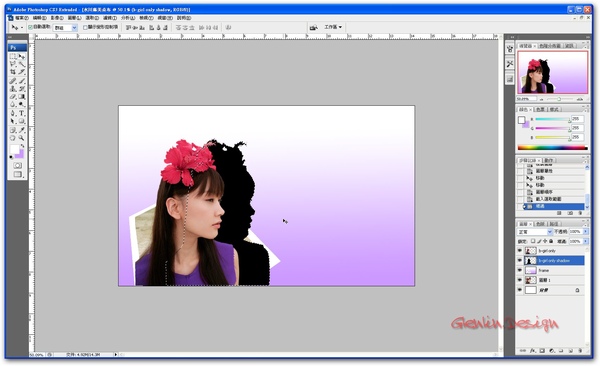Select the Move tool in toolbox
The height and width of the screenshot is (366, 600).
[x=22, y=56]
